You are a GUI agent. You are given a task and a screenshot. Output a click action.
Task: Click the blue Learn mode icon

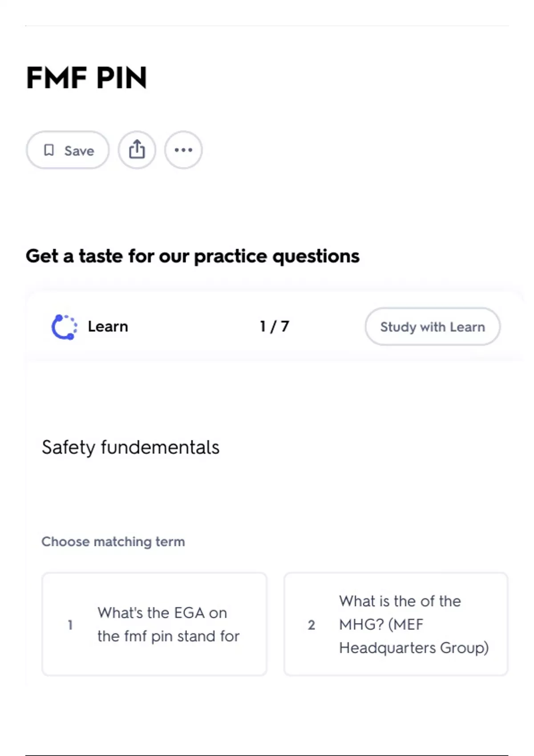point(64,327)
